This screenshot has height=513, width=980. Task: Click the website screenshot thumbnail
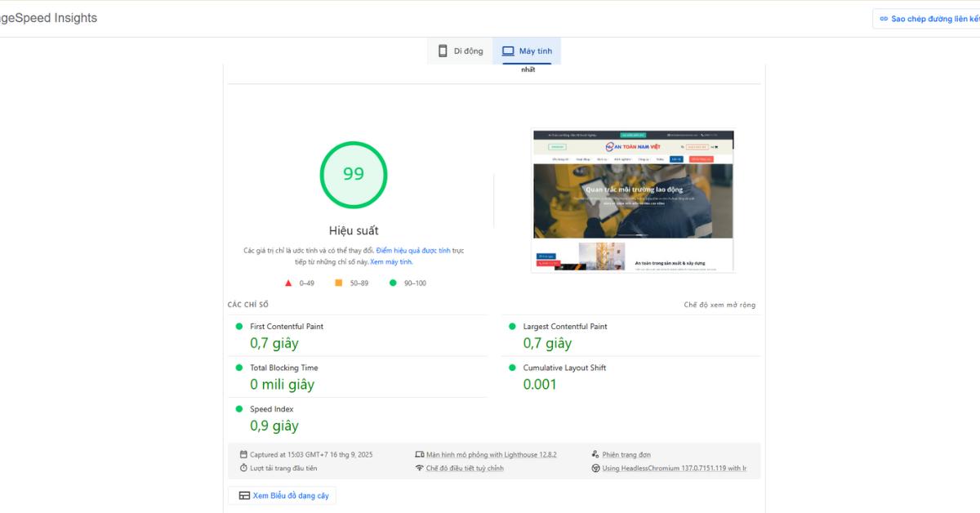click(x=633, y=200)
